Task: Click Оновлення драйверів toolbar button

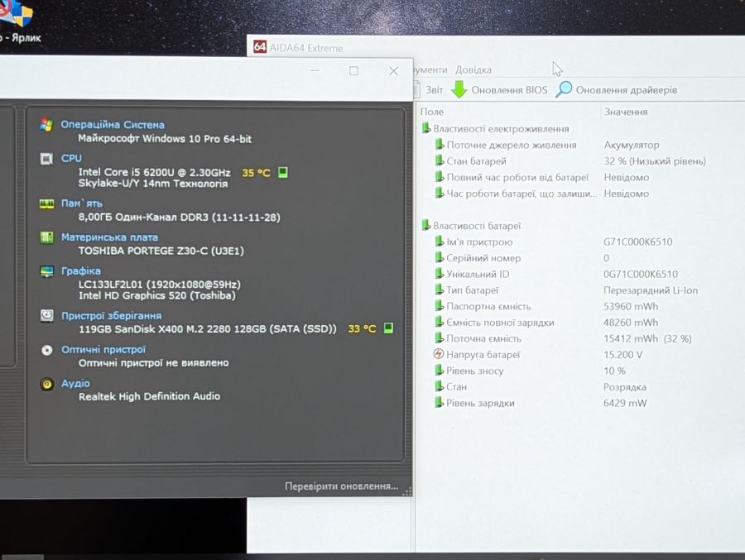Action: point(617,90)
